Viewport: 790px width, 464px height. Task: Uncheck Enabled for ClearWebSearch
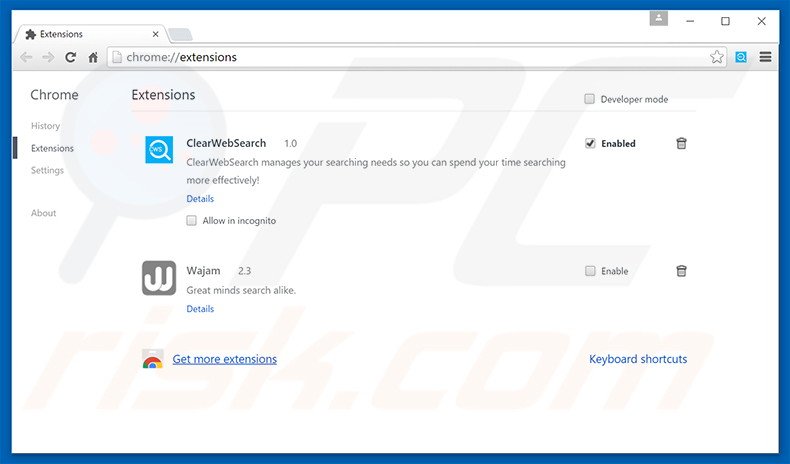tap(590, 144)
